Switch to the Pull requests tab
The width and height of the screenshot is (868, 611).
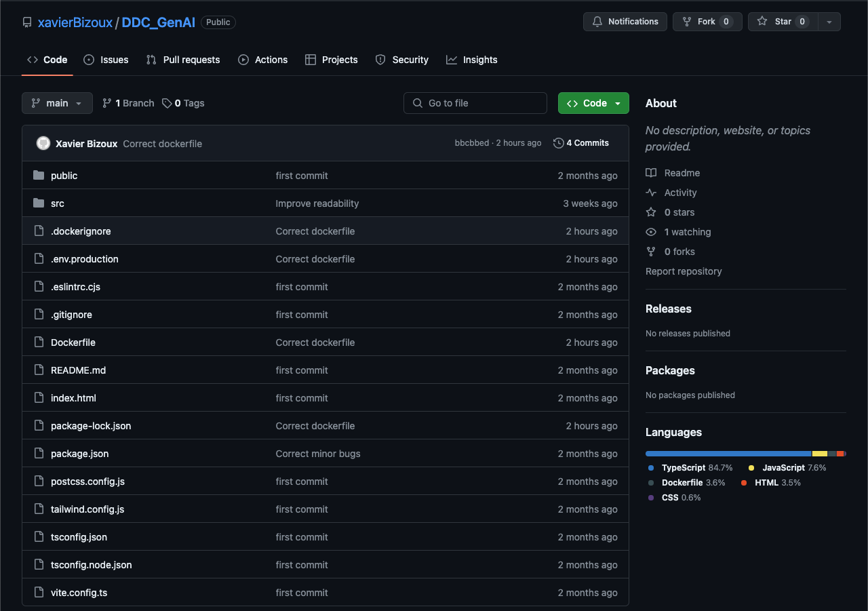click(183, 60)
